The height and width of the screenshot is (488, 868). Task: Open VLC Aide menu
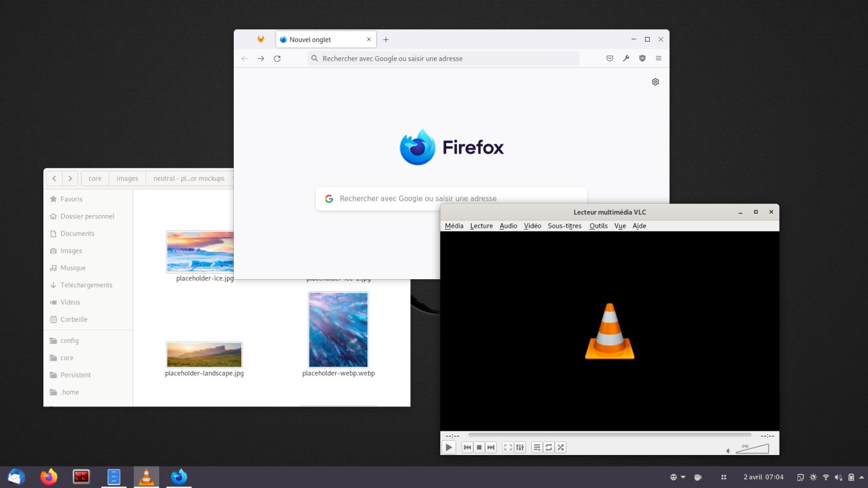[639, 225]
